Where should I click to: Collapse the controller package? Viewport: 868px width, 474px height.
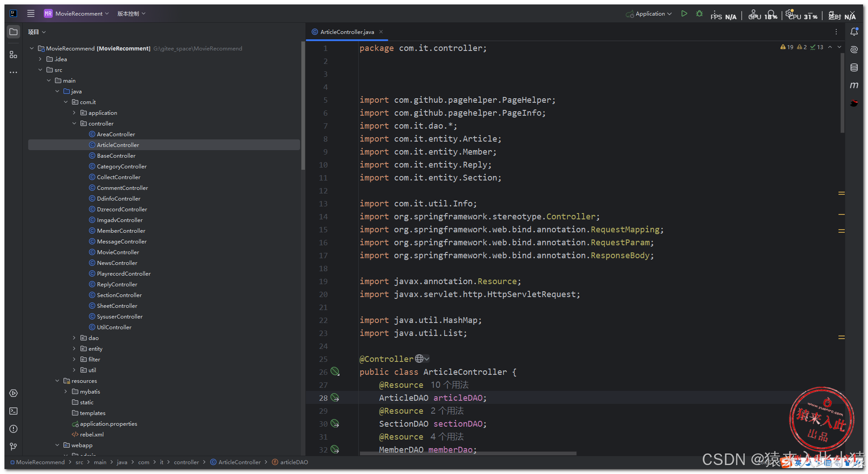click(74, 123)
